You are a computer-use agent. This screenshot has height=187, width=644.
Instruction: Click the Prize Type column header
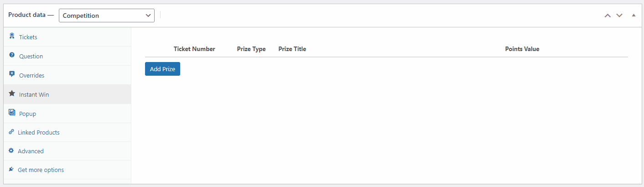[x=251, y=49]
